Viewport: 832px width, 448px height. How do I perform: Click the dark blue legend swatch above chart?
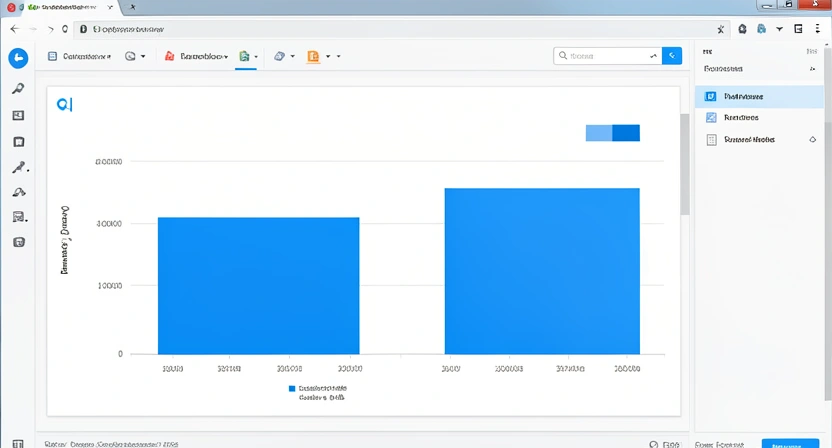click(x=626, y=133)
